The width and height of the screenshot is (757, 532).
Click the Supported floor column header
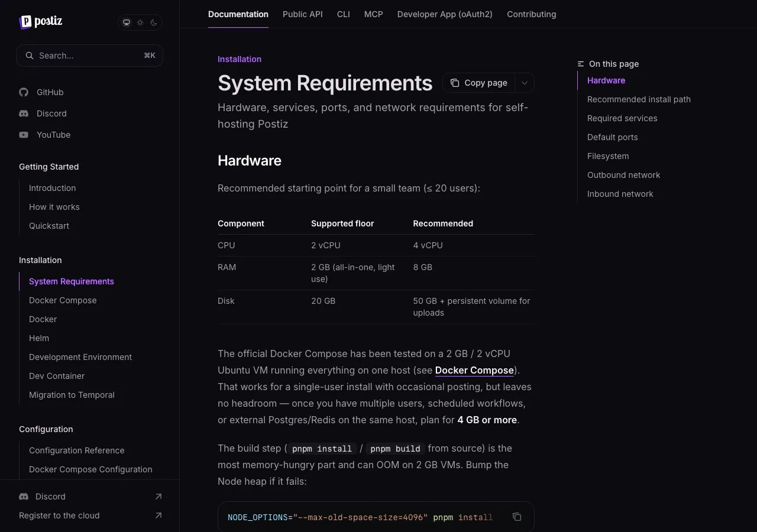tap(342, 223)
